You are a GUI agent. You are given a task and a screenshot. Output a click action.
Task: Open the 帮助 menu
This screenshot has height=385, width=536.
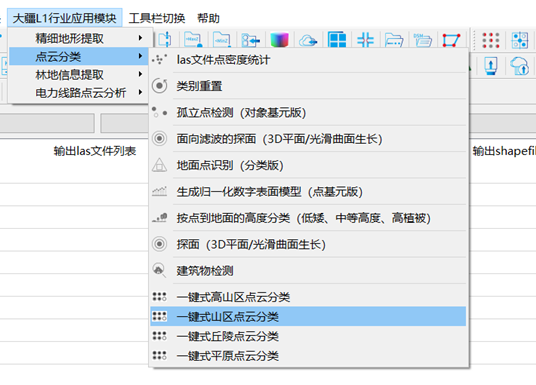pos(208,18)
